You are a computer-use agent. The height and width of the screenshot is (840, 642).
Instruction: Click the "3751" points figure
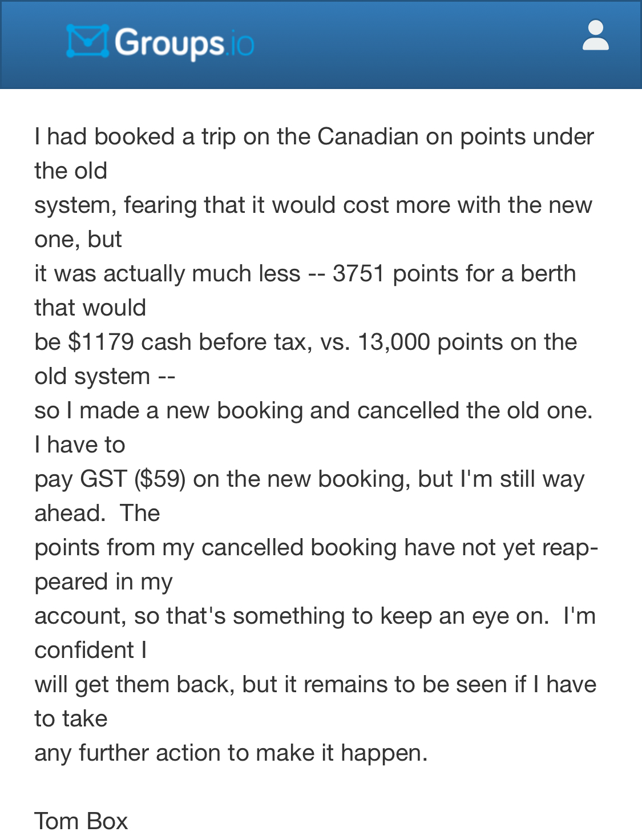(358, 274)
